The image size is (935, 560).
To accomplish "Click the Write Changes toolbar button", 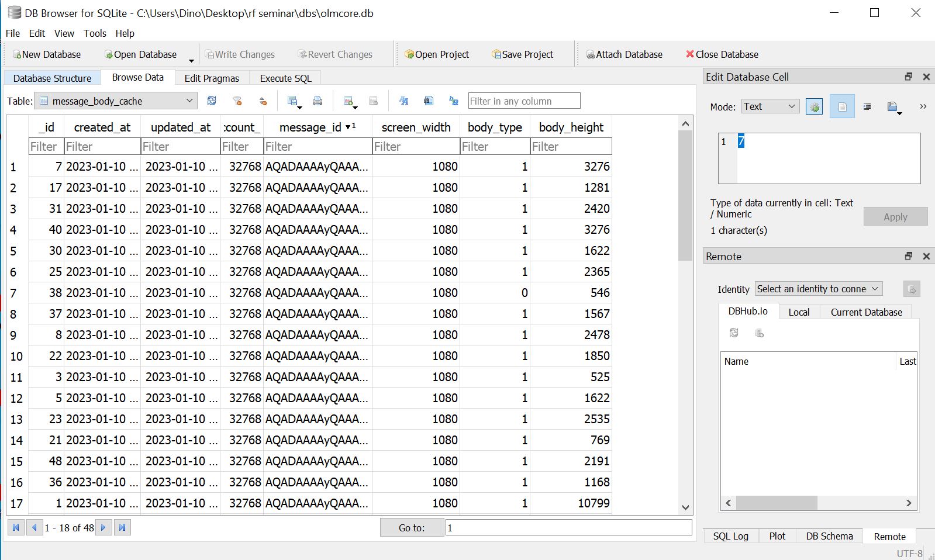I will pyautogui.click(x=240, y=54).
